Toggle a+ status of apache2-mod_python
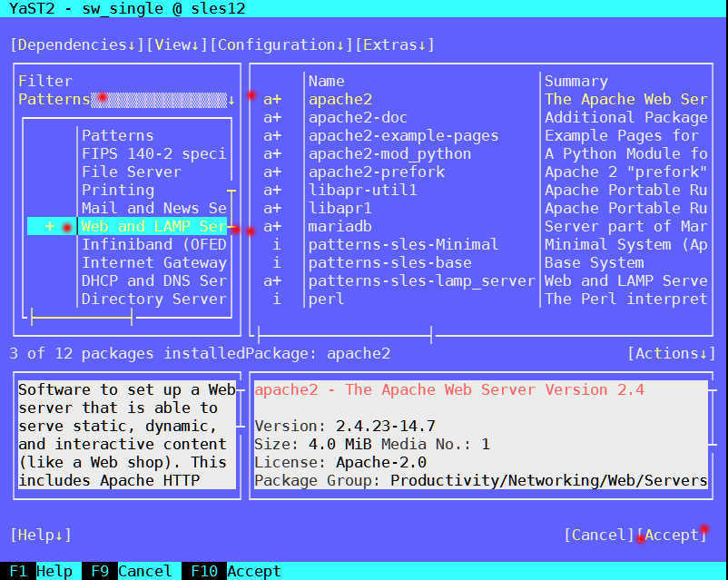This screenshot has width=728, height=580. [x=272, y=153]
